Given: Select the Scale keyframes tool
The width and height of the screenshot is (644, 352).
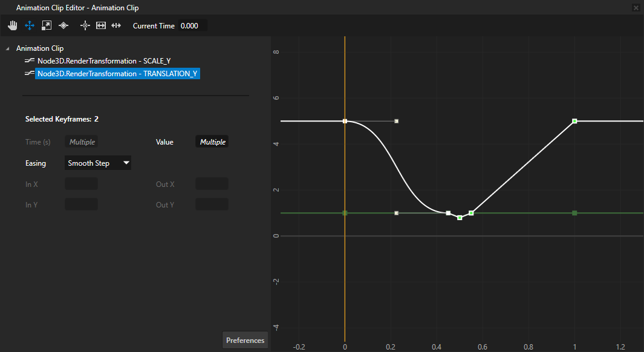Looking at the screenshot, I should pos(46,25).
